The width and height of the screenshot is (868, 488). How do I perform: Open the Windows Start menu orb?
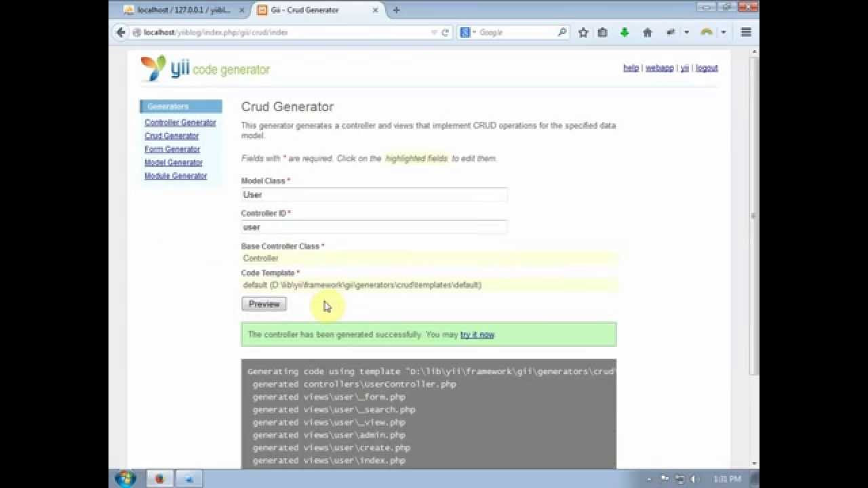click(125, 479)
